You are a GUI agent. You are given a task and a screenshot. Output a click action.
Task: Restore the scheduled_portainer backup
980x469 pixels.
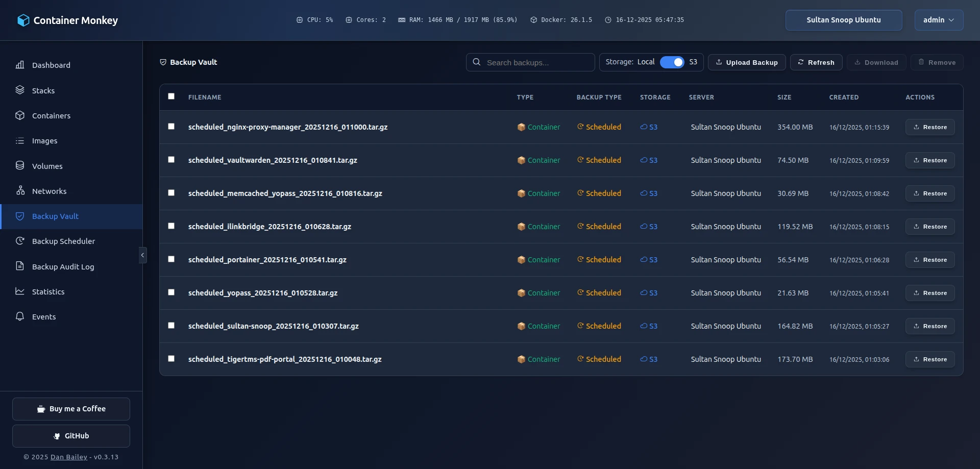(x=929, y=259)
